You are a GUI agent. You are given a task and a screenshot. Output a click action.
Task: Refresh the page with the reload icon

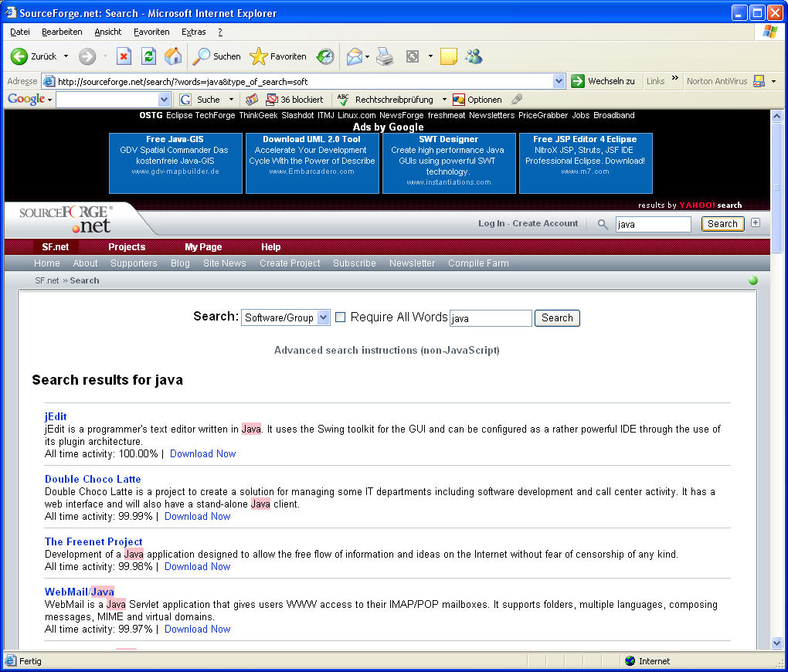(x=148, y=56)
